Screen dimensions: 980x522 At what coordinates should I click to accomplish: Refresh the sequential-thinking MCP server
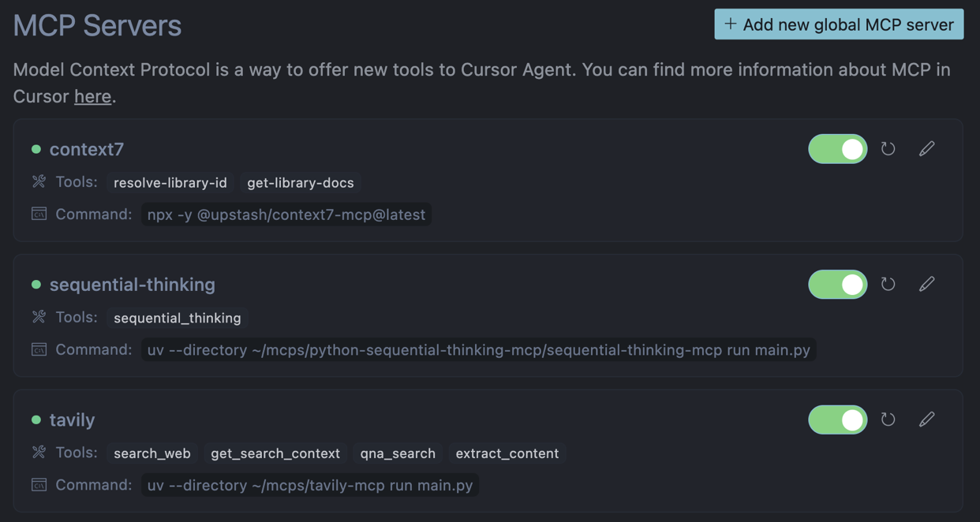click(x=888, y=284)
